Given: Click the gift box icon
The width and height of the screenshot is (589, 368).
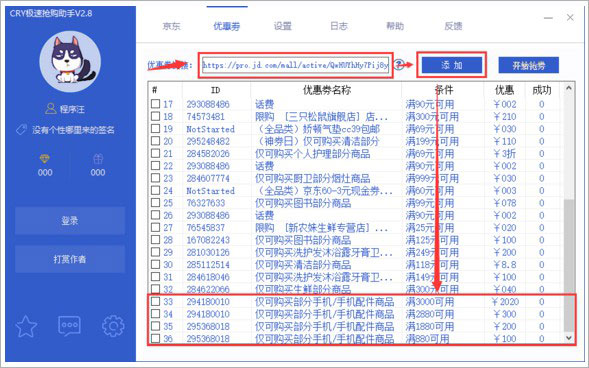Looking at the screenshot, I should pos(98,158).
